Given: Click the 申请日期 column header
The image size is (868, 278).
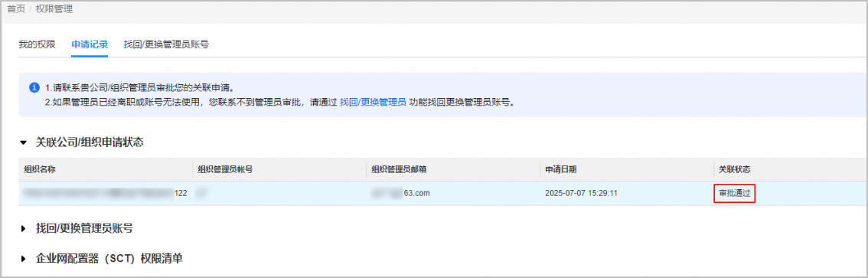Looking at the screenshot, I should pyautogui.click(x=627, y=169).
